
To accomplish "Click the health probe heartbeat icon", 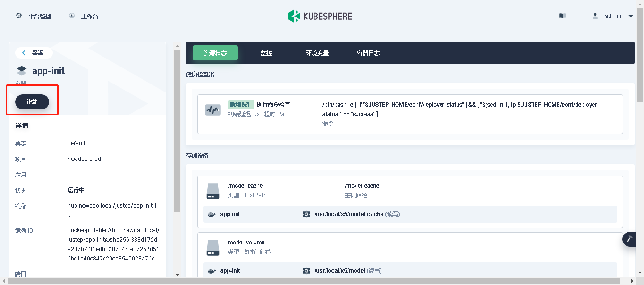I will (x=212, y=110).
